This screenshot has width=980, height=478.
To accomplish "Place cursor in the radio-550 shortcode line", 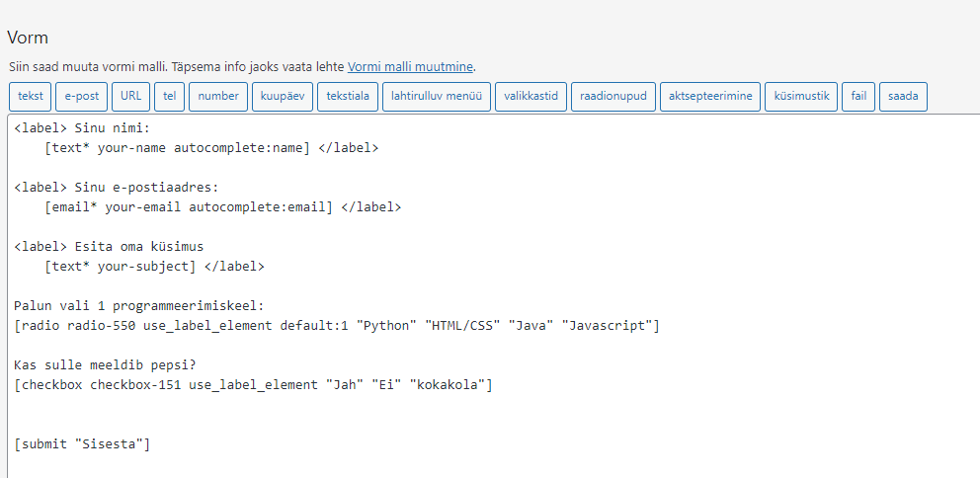I will point(336,326).
